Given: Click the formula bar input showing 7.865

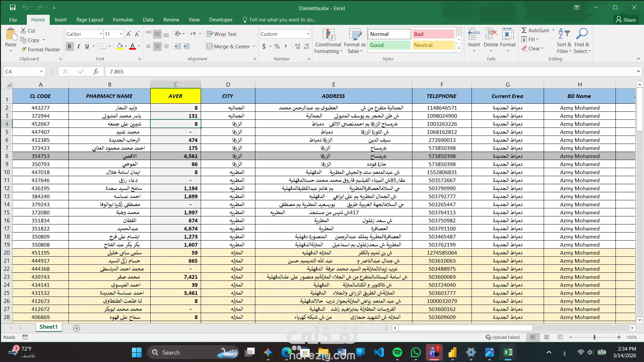Looking at the screenshot, I should point(370,71).
